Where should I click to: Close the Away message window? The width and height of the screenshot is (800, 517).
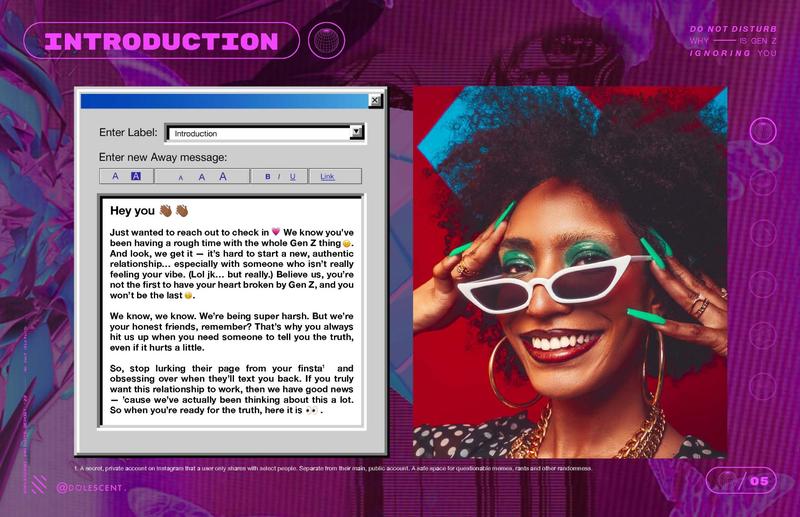375,100
